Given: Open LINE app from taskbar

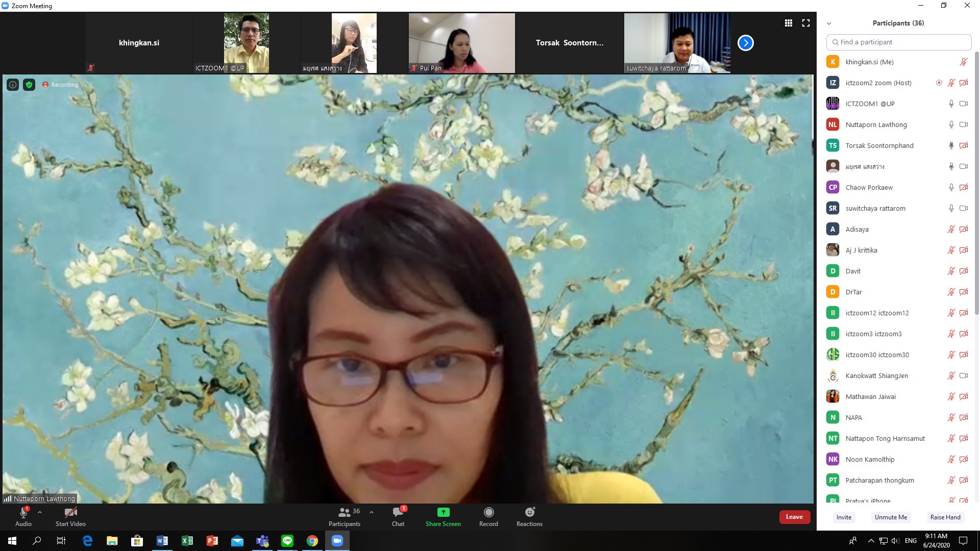Looking at the screenshot, I should pyautogui.click(x=287, y=541).
